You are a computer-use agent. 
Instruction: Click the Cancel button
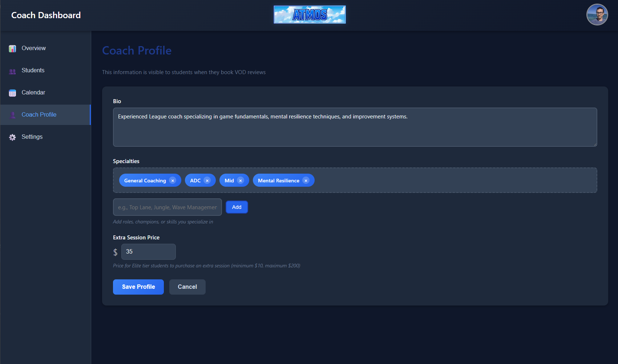(187, 287)
